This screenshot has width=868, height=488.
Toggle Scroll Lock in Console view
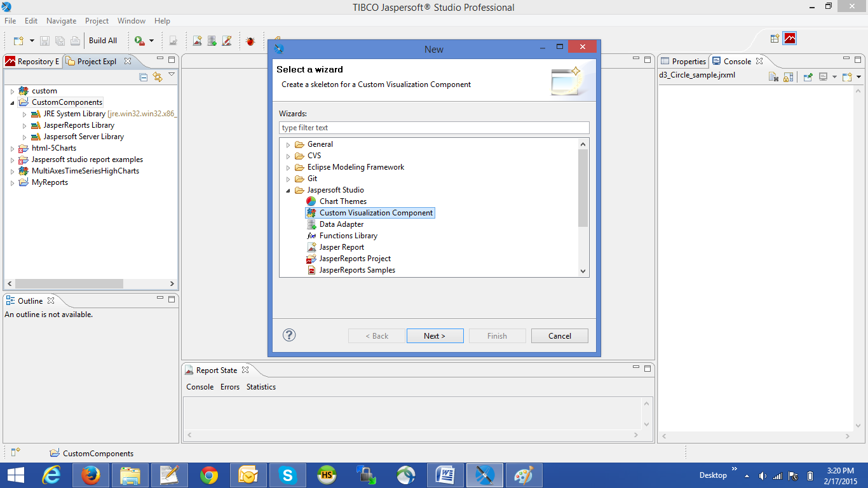point(788,77)
